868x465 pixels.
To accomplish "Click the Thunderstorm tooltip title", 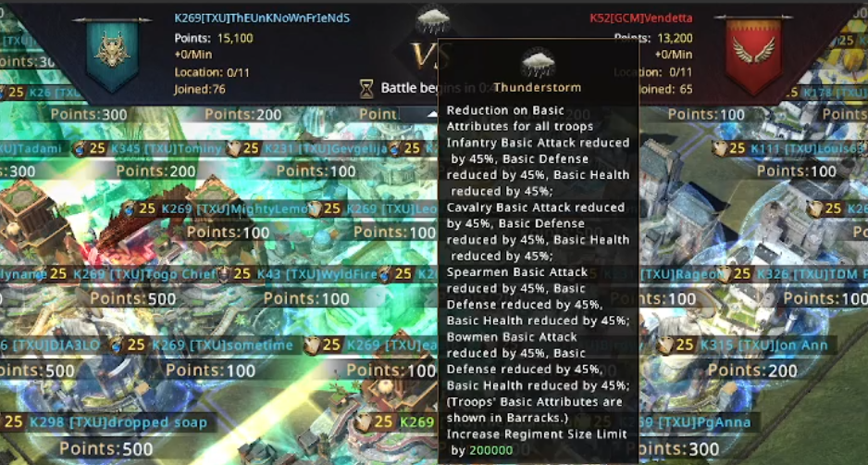I will [538, 88].
